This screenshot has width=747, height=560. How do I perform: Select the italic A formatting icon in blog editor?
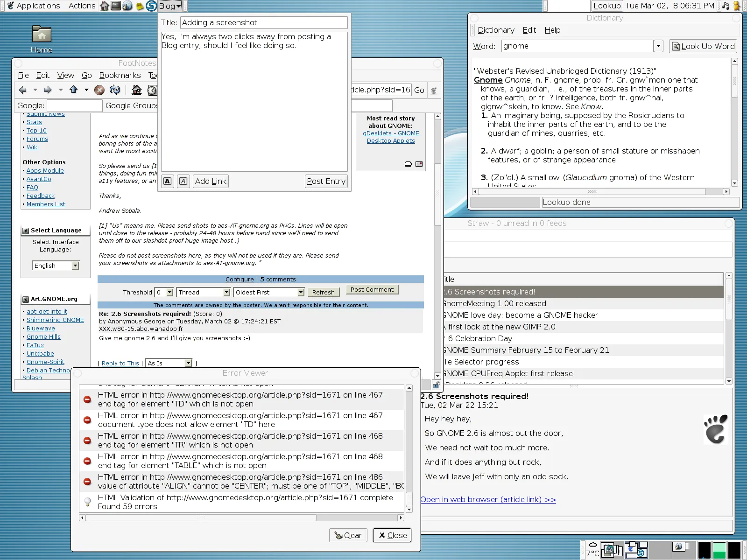[183, 181]
